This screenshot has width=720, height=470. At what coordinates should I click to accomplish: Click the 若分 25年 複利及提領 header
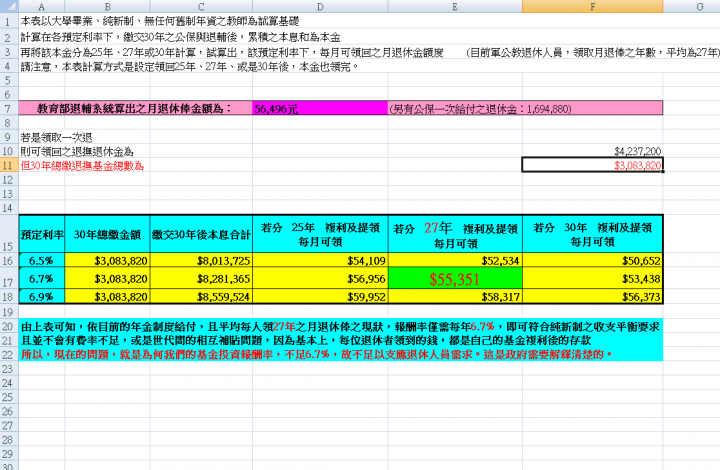(320, 234)
